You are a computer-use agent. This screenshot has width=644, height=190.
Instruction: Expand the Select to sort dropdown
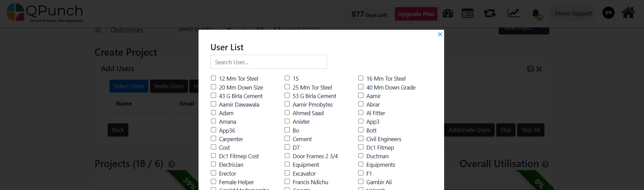[x=205, y=29]
